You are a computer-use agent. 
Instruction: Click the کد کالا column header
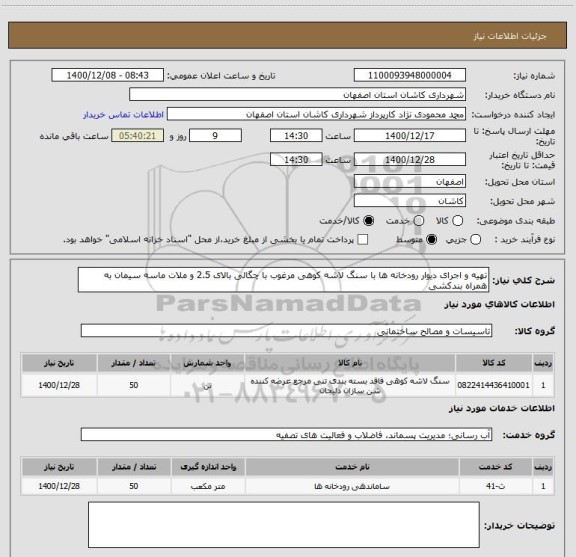[494, 363]
